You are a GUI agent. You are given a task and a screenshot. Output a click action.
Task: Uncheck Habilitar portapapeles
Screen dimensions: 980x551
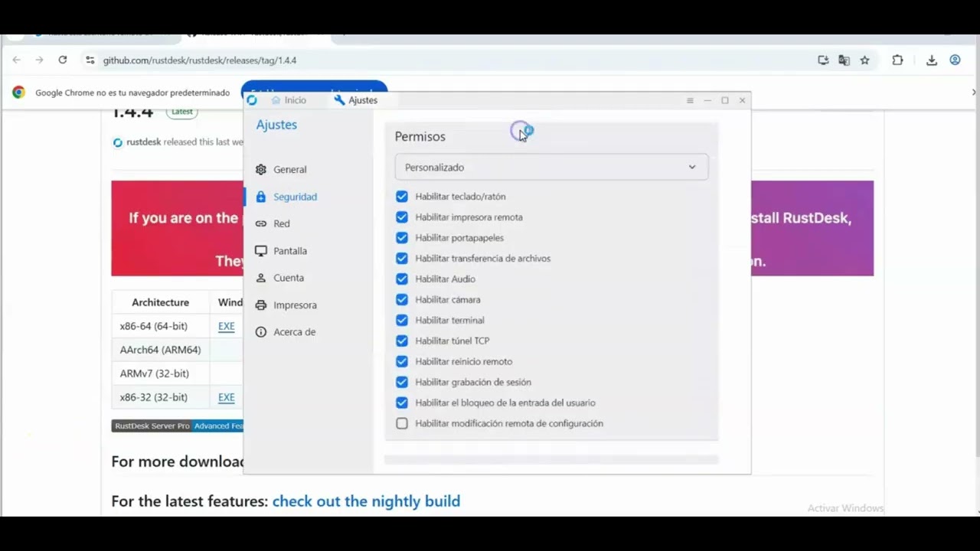click(402, 238)
